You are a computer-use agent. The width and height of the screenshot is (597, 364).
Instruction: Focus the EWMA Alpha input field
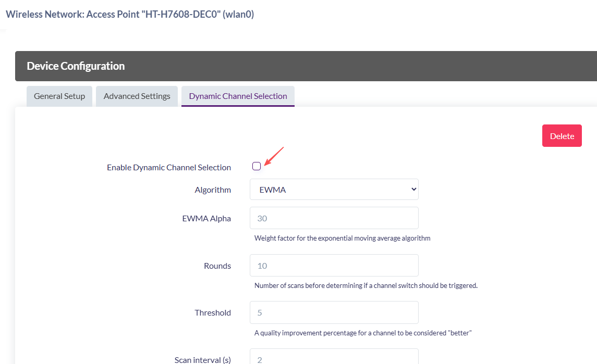(x=334, y=218)
